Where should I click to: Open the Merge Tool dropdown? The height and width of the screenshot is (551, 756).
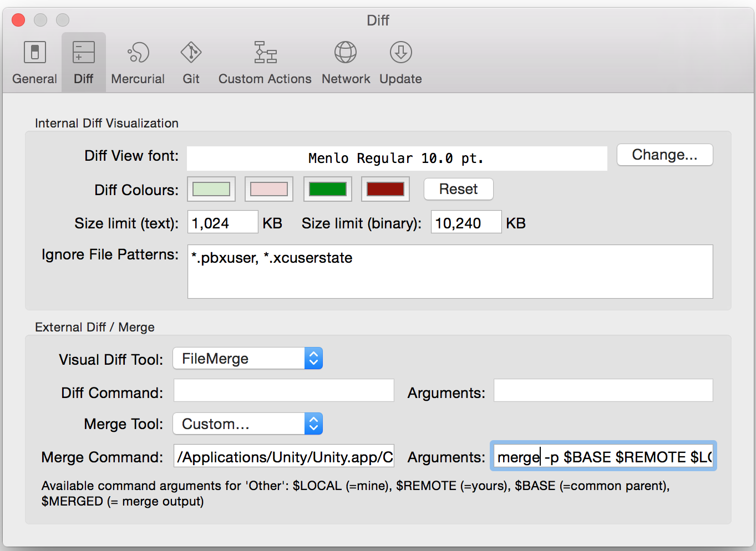(248, 424)
